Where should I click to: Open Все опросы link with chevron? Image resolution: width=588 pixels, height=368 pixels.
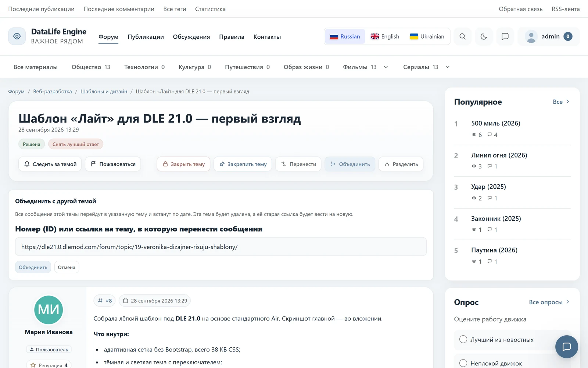[549, 302]
